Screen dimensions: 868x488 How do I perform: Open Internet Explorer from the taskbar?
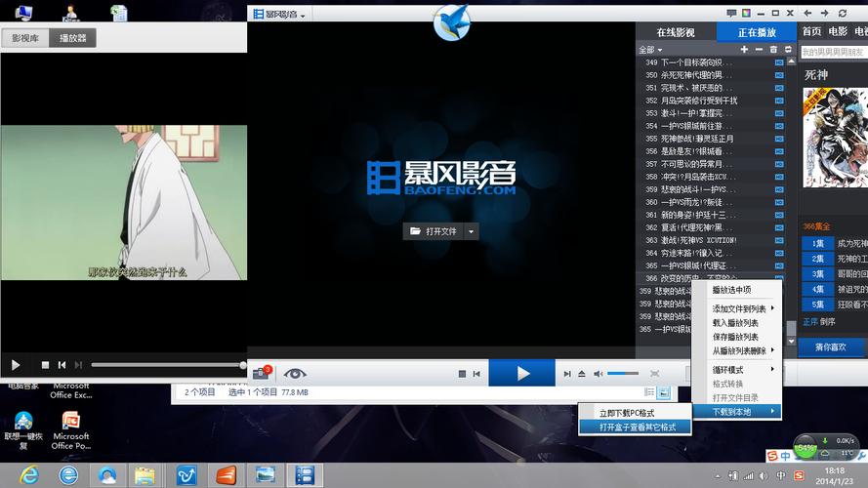28,475
